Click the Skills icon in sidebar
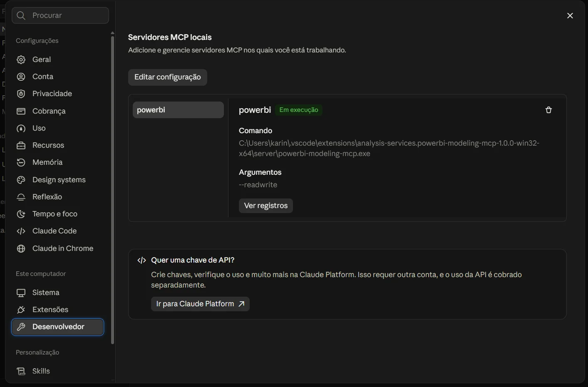 [x=21, y=371]
